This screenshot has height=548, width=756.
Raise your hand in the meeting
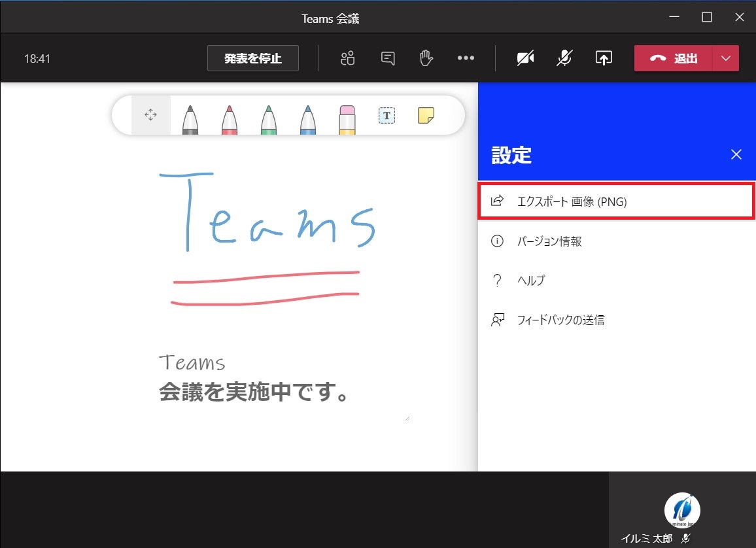pyautogui.click(x=426, y=58)
